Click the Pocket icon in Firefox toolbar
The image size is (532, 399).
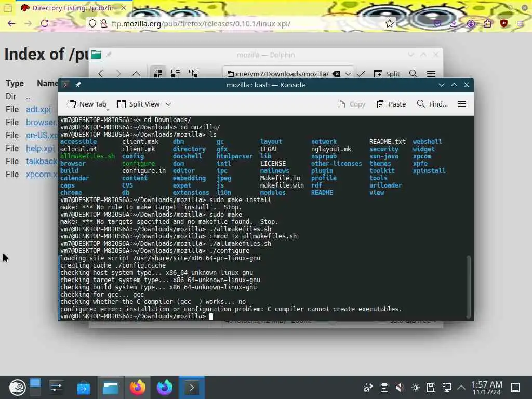[x=437, y=23]
